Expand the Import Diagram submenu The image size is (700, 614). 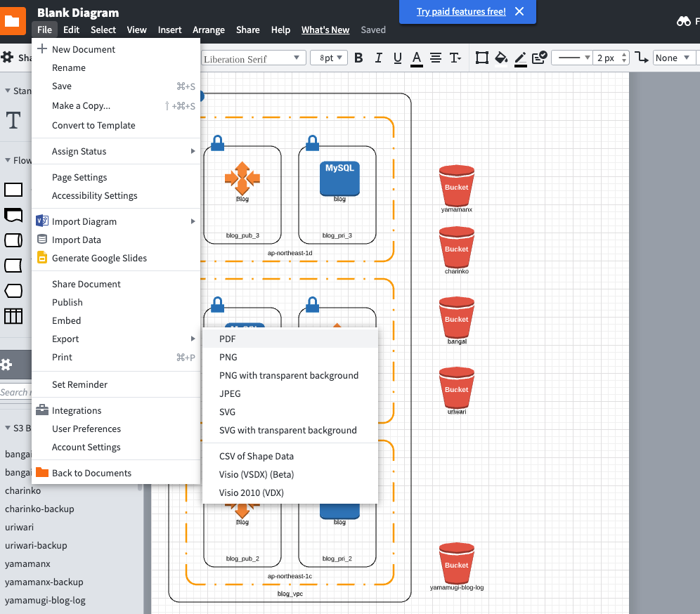tap(116, 221)
